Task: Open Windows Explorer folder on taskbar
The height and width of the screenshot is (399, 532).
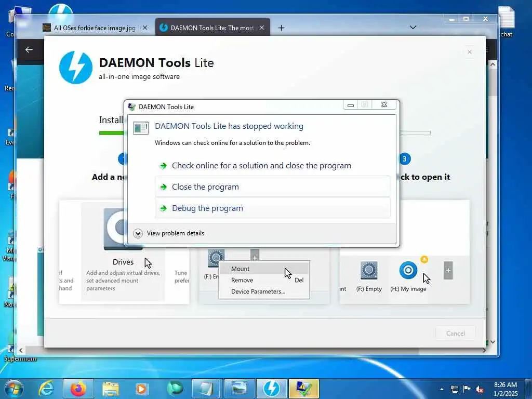Action: [111, 389]
